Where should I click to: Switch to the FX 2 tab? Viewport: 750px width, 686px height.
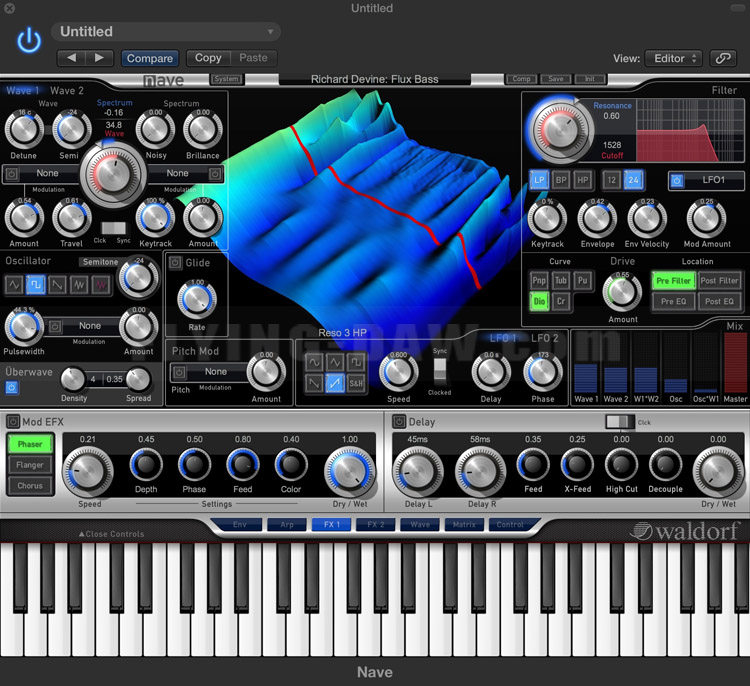pos(375,525)
